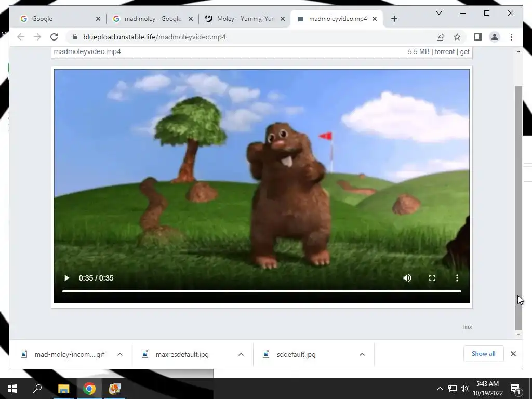Screen dimensions: 532x399
Task: Open Chrome three-dot menu
Action: point(511,37)
